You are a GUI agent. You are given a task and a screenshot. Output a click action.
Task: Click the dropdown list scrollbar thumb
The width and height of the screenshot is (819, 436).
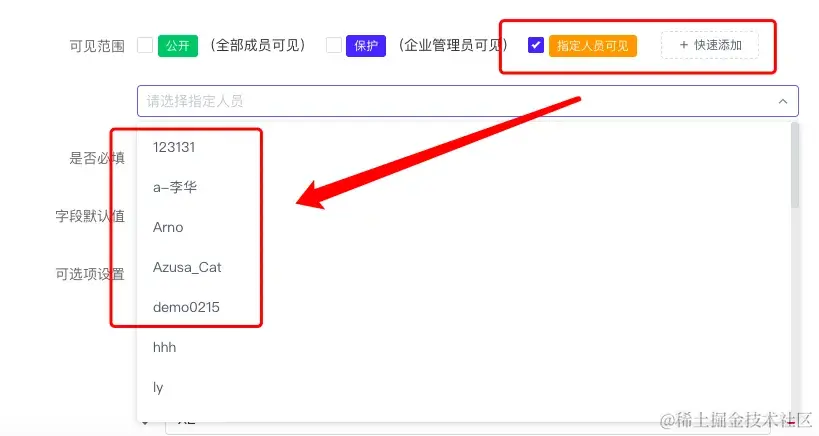(795, 165)
